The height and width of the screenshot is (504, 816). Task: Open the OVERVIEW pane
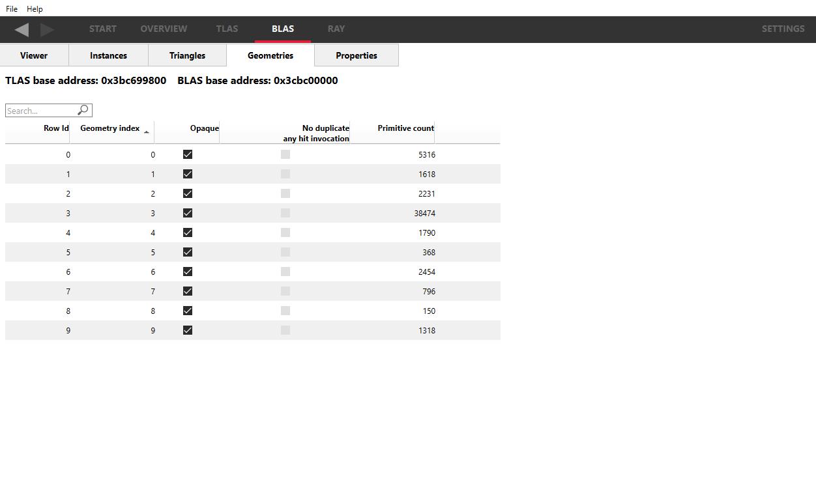[x=164, y=29]
